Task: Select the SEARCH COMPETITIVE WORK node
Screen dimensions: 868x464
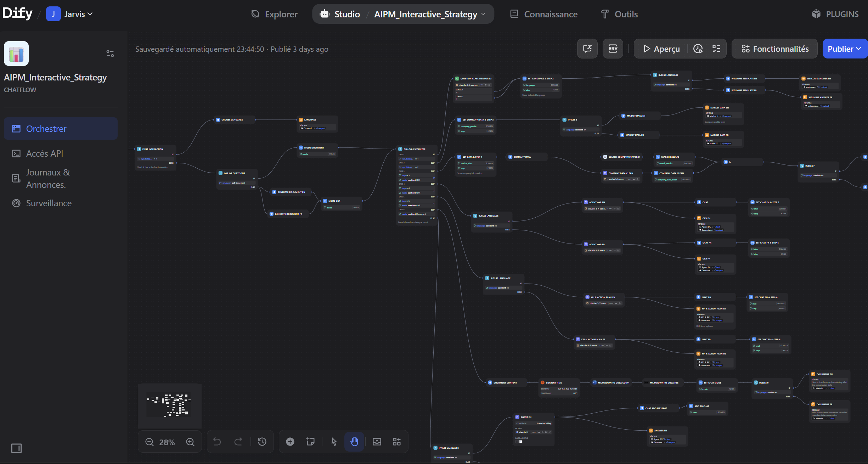Action: tap(622, 157)
